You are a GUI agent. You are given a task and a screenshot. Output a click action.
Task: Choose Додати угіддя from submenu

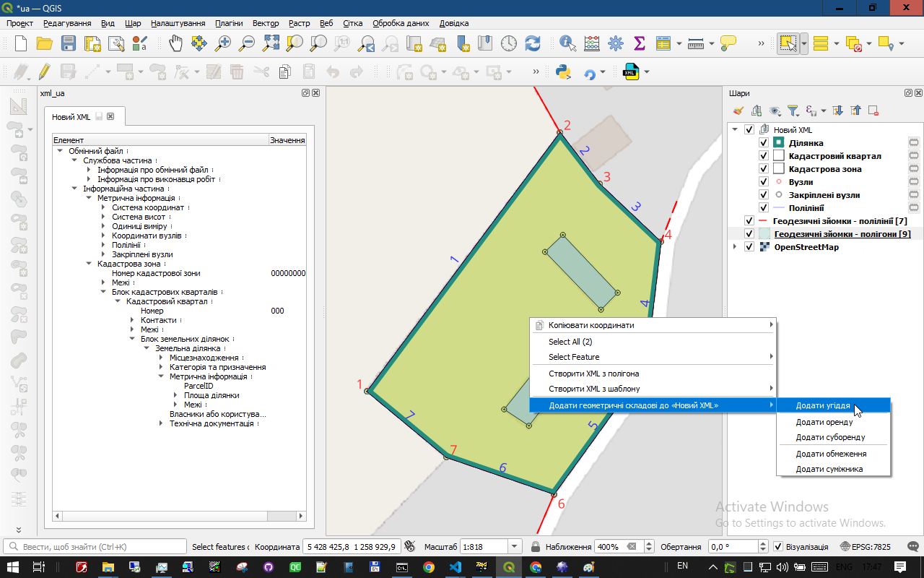[x=822, y=406]
